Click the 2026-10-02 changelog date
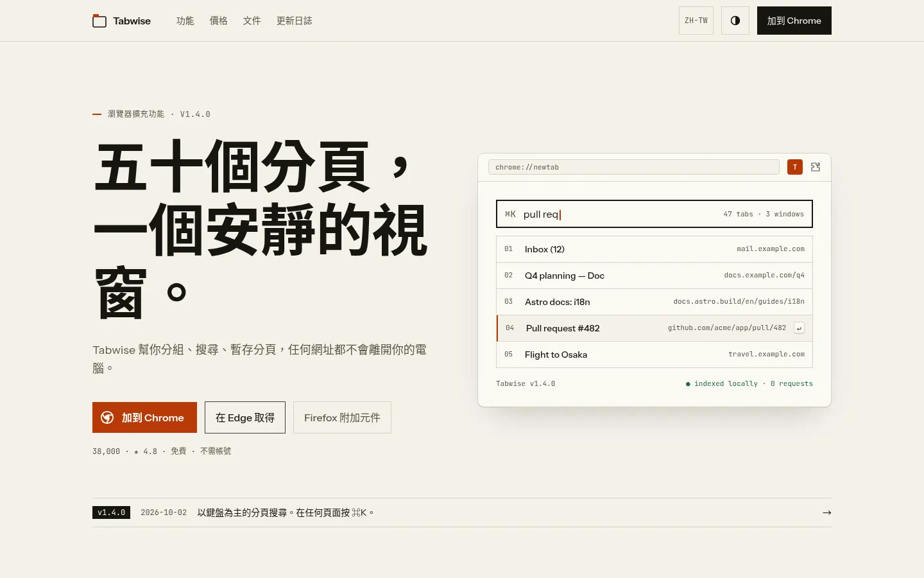 pos(164,512)
